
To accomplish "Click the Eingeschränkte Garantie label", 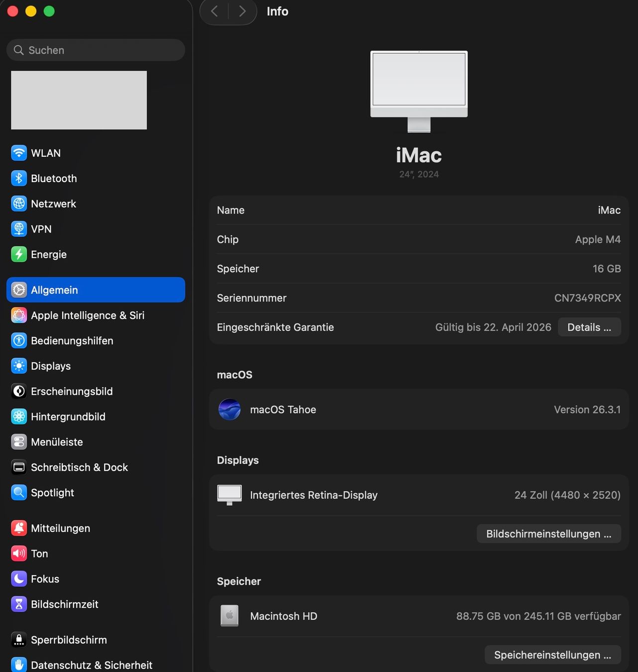I will click(x=275, y=327).
